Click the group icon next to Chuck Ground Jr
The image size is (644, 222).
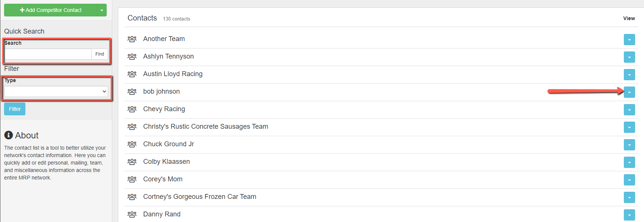pos(132,144)
